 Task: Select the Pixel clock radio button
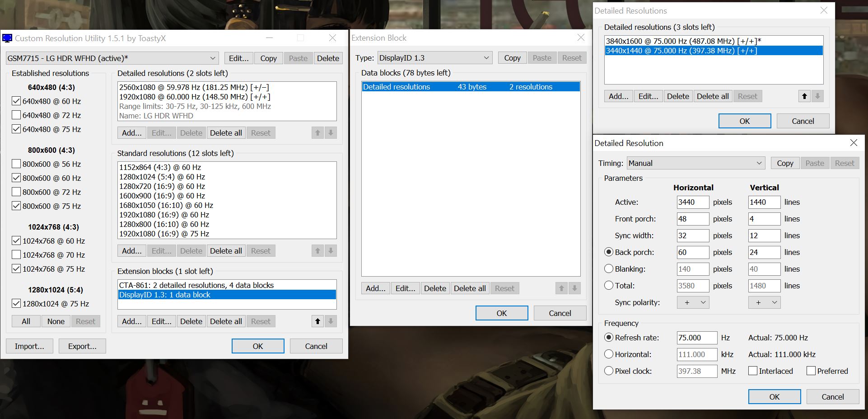[609, 371]
